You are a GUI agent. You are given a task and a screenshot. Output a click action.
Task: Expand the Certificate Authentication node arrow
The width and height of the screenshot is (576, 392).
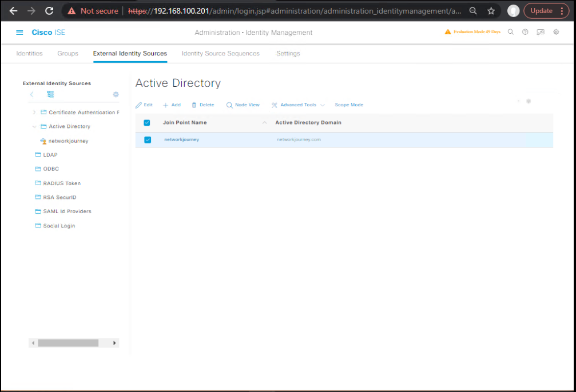[34, 113]
